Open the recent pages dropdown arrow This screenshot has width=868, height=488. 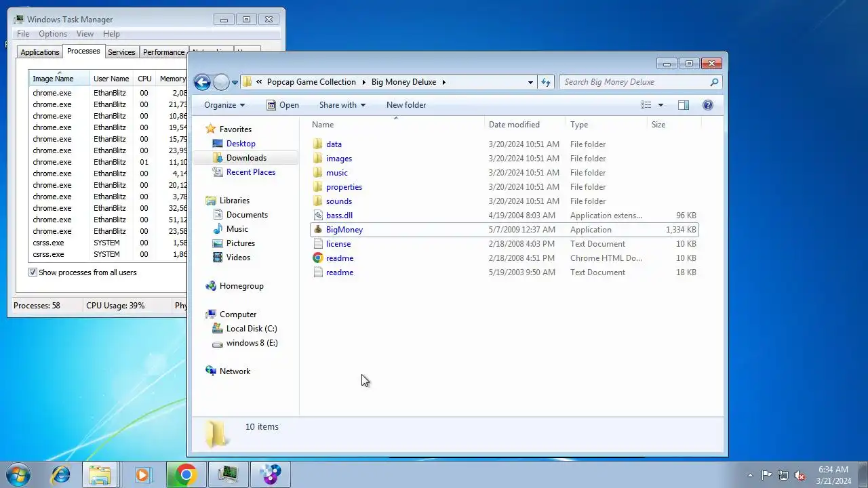tap(235, 83)
